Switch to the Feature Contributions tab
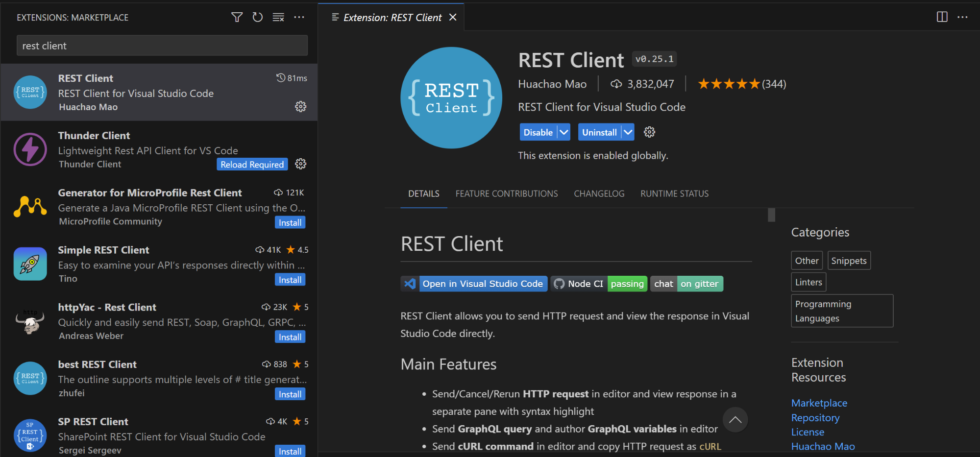 506,194
